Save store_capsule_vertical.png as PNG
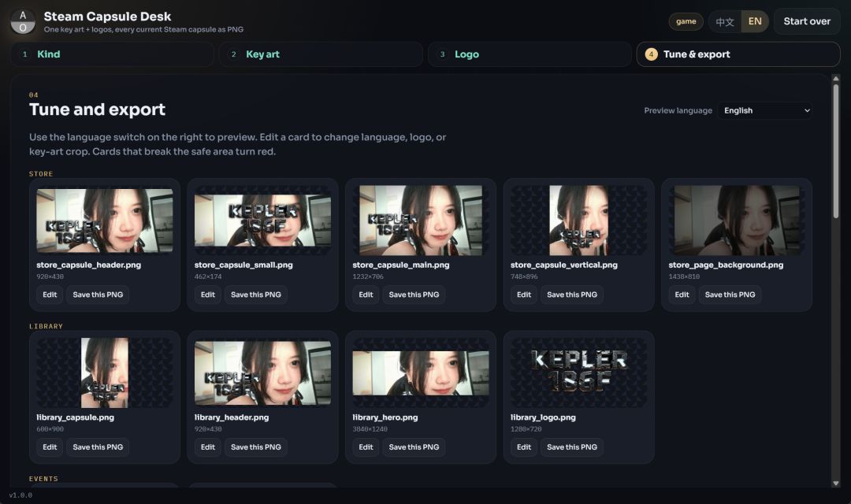This screenshot has height=504, width=851. [571, 295]
